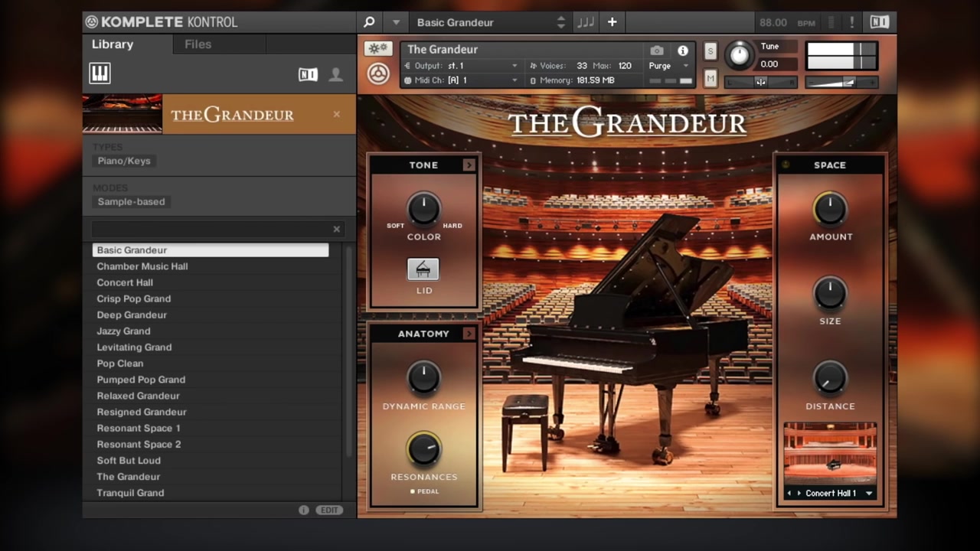Solo the instrument with S button

[x=710, y=51]
